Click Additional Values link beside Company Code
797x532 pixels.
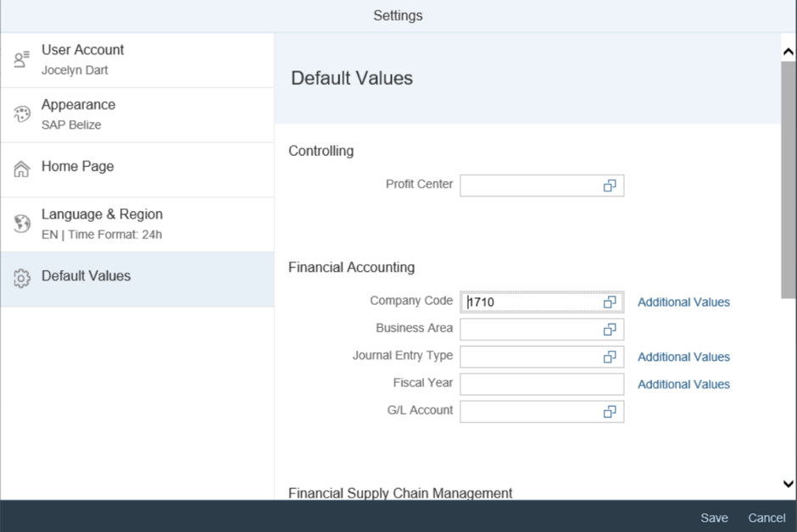tap(683, 302)
